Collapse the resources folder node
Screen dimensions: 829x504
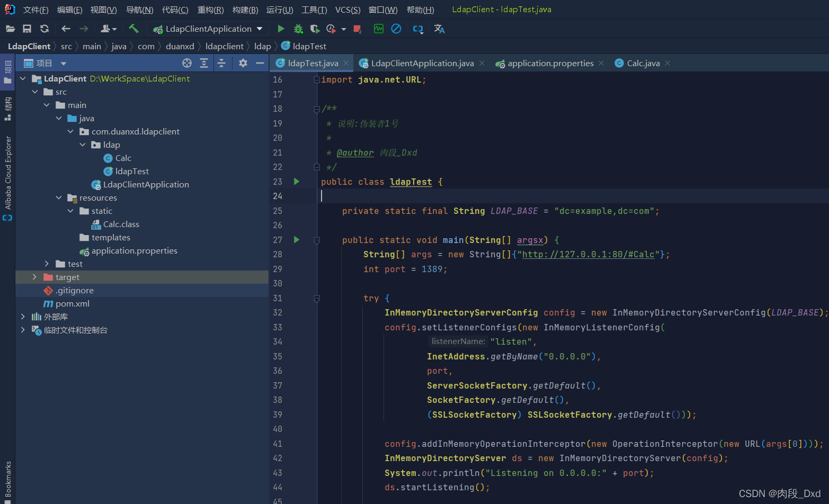coord(59,197)
